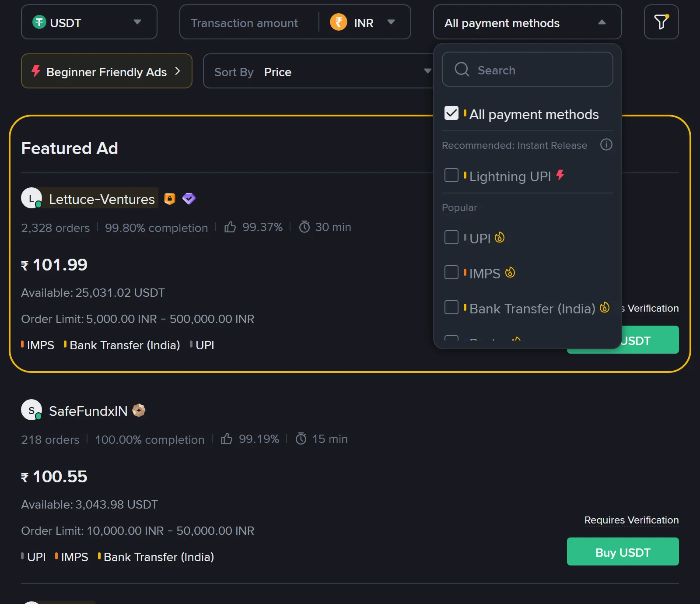Click the SafeFundxIN merchant badge icon
The image size is (700, 604).
(x=139, y=410)
